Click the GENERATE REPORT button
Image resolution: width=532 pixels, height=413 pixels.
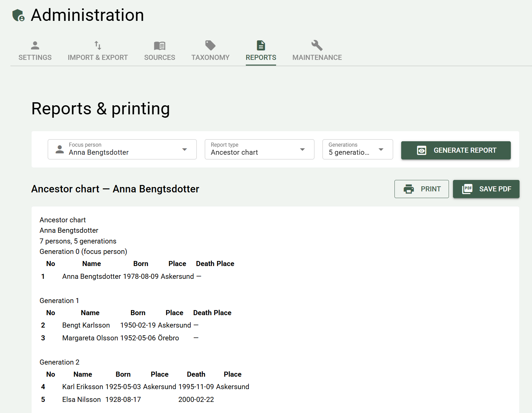456,150
